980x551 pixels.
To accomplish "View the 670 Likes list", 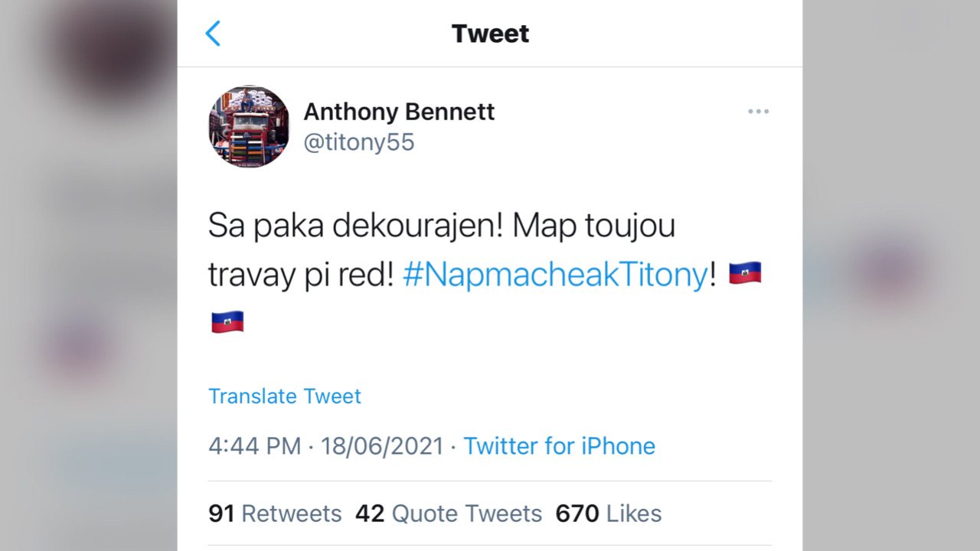I will click(x=609, y=514).
